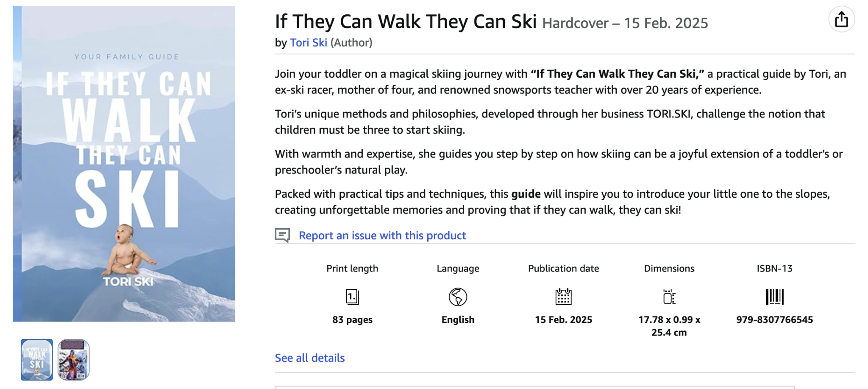Click the publication date calendar icon
Screen dimensions: 868x389
pos(563,297)
